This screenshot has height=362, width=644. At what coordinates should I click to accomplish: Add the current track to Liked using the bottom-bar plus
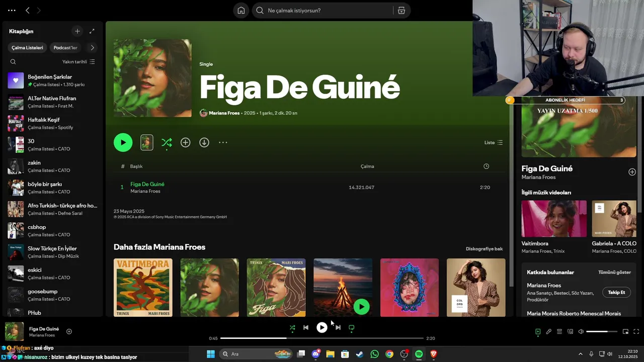click(x=69, y=331)
